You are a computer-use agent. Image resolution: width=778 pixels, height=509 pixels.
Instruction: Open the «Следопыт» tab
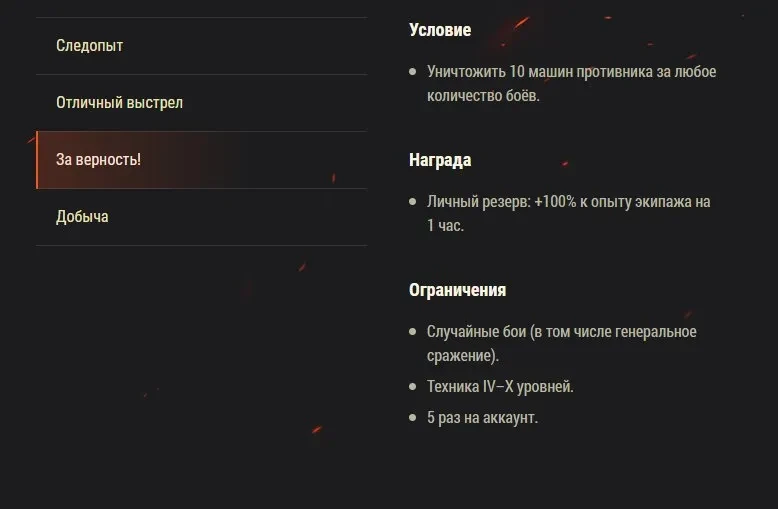tap(90, 46)
